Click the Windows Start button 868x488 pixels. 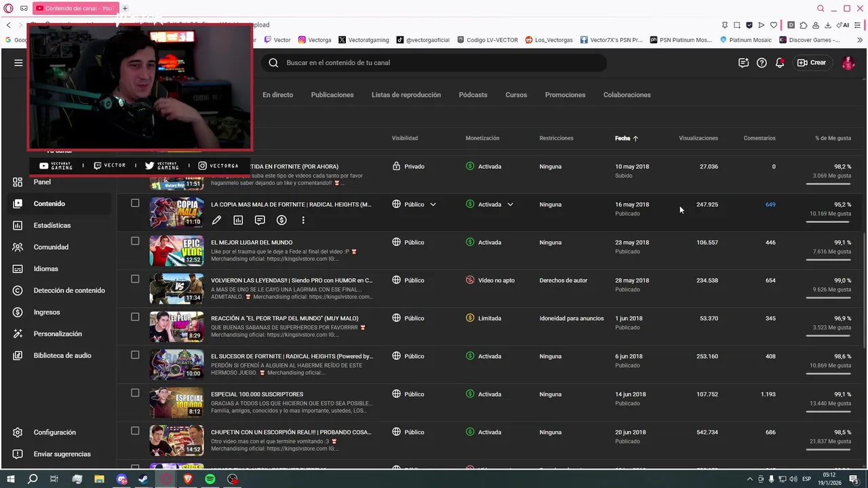point(11,479)
